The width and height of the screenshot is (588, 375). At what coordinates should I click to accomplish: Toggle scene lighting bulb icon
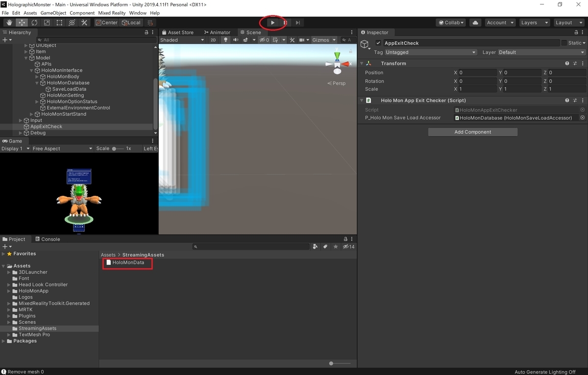[225, 40]
